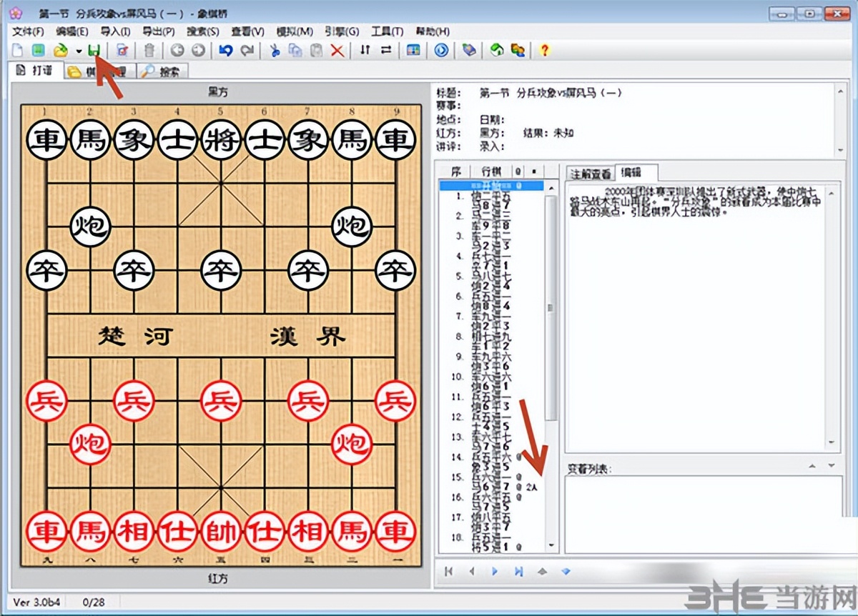This screenshot has width=858, height=616.
Task: Toggle the vertical flip arrows icon
Action: tap(366, 50)
